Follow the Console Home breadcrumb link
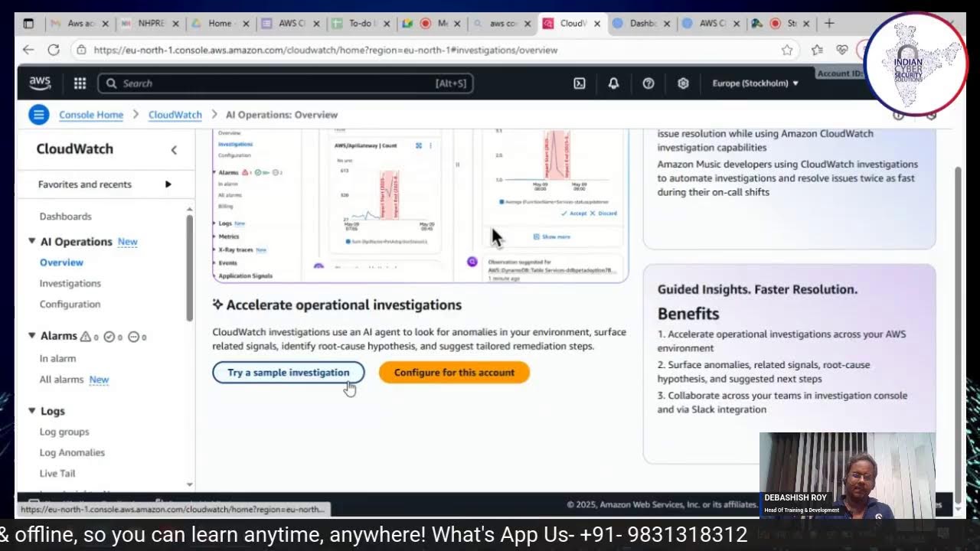Viewport: 980px width, 551px height. click(91, 115)
